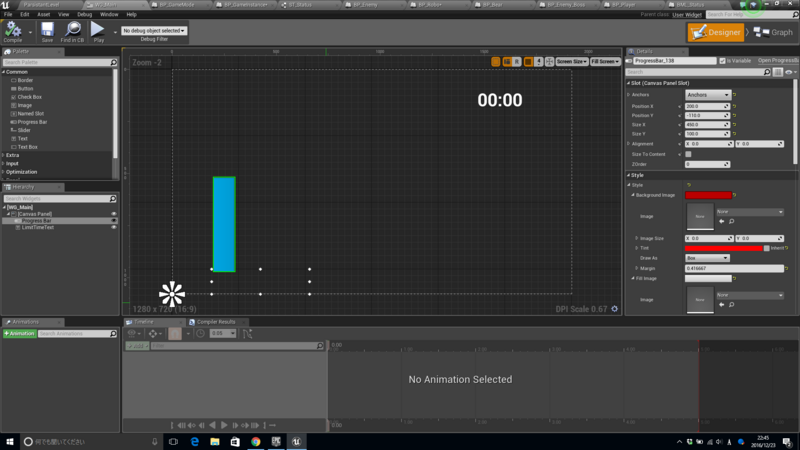Screen dimensions: 800x450
Task: Click Open ProgressBar link
Action: tap(778, 61)
